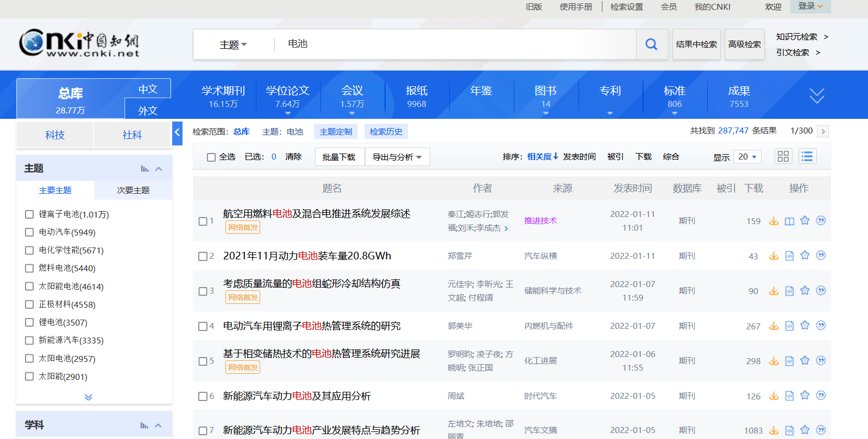Open the reader icon for result row 1
Image resolution: width=868 pixels, height=439 pixels.
click(x=789, y=221)
